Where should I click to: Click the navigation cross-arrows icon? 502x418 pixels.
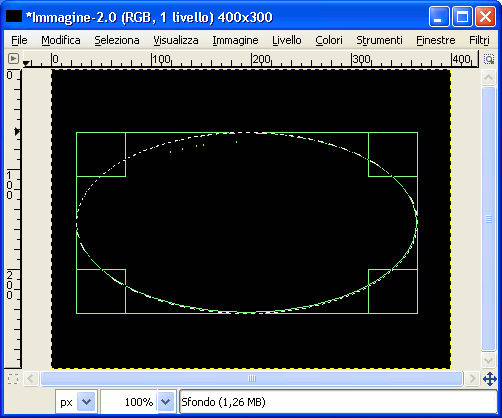[489, 379]
